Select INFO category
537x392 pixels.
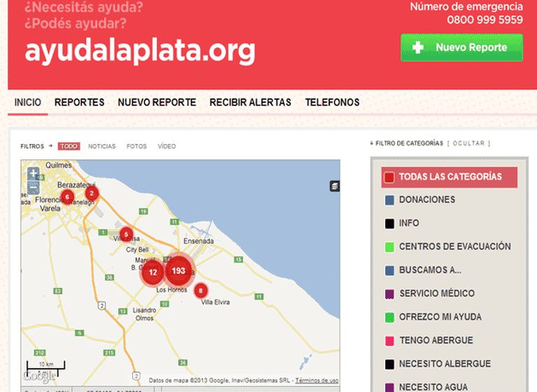[402, 223]
